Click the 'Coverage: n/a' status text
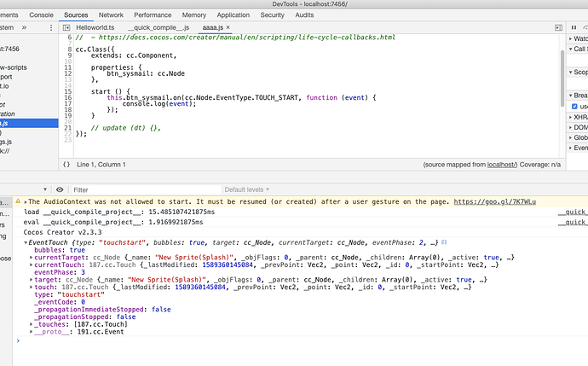This screenshot has height=366, width=588. click(540, 165)
